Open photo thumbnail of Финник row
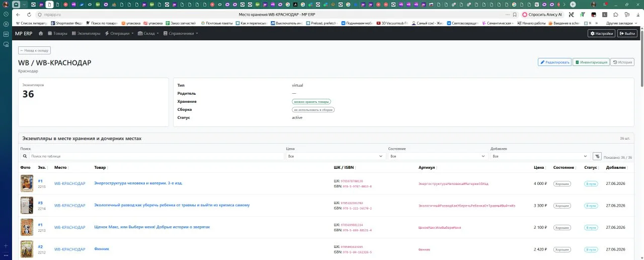This screenshot has height=260, width=644. coord(27,249)
